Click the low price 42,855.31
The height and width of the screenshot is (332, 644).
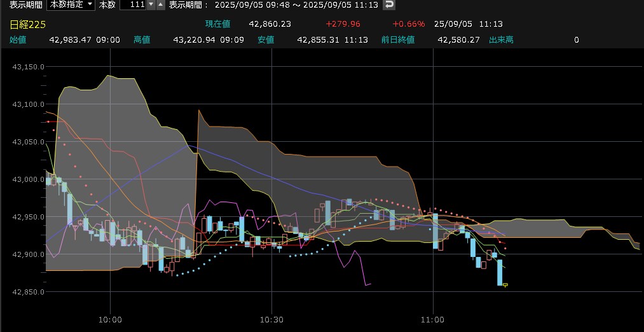319,40
